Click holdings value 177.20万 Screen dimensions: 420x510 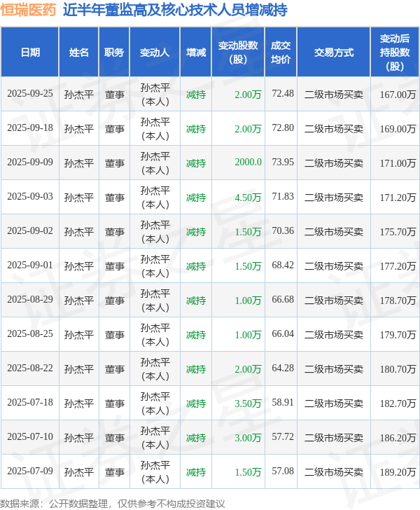point(398,266)
